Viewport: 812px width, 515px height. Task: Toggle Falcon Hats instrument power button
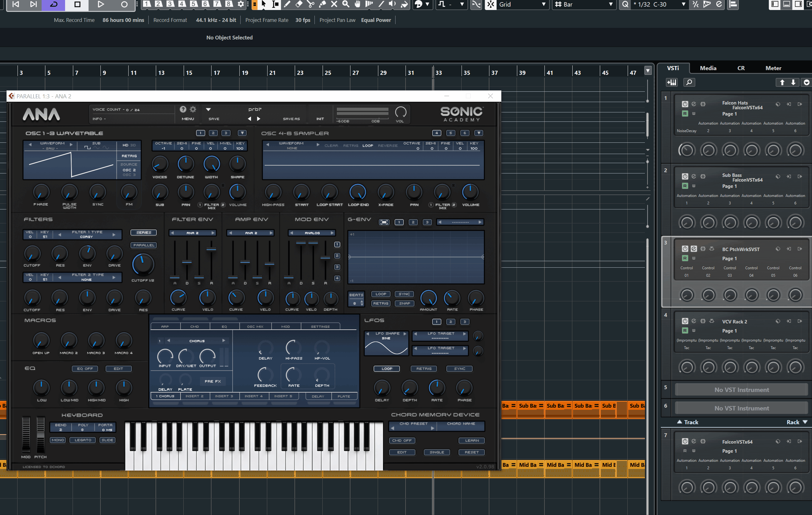(x=685, y=104)
